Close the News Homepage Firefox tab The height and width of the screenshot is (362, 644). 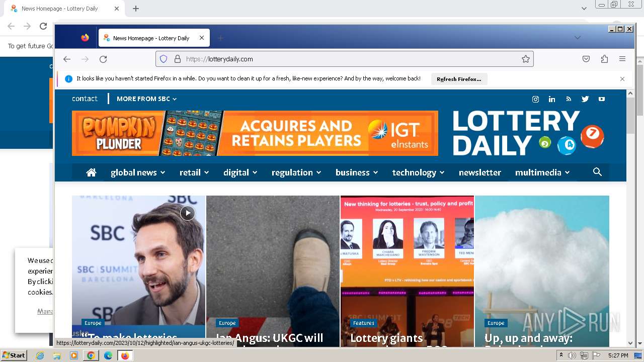click(202, 38)
